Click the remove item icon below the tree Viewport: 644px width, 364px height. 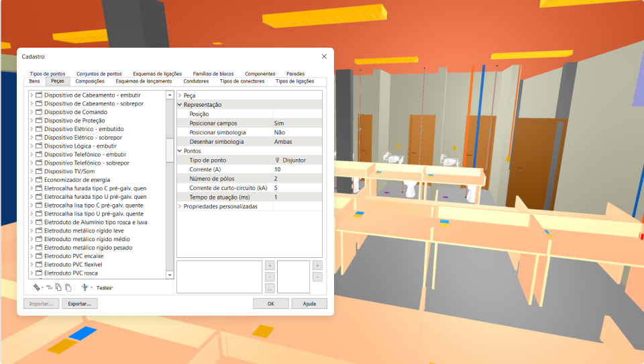(49, 287)
